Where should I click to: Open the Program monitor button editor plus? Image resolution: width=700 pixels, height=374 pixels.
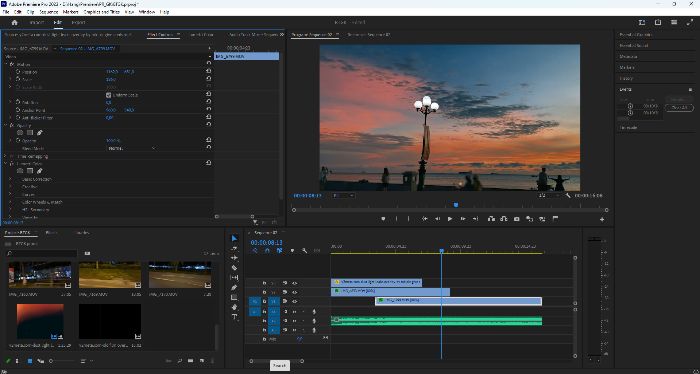(x=602, y=219)
